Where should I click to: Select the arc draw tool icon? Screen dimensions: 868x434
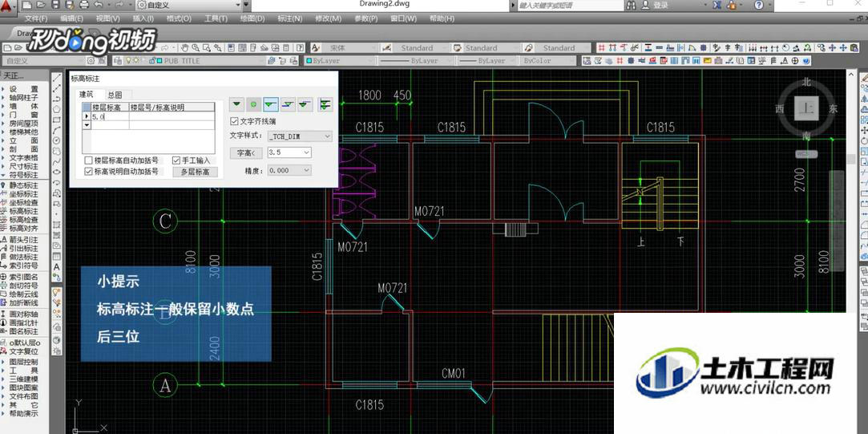[x=57, y=130]
